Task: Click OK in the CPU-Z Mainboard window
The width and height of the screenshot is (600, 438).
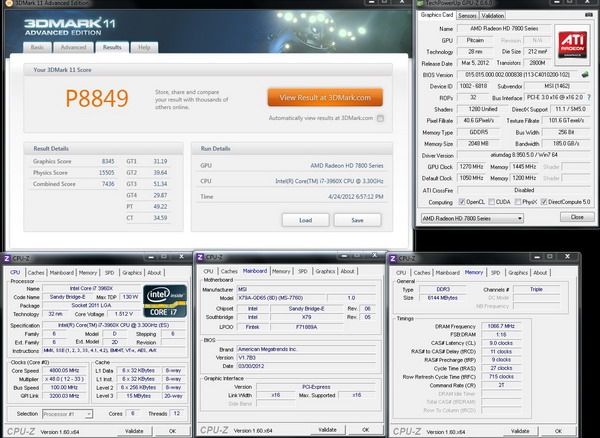Action: [x=365, y=430]
